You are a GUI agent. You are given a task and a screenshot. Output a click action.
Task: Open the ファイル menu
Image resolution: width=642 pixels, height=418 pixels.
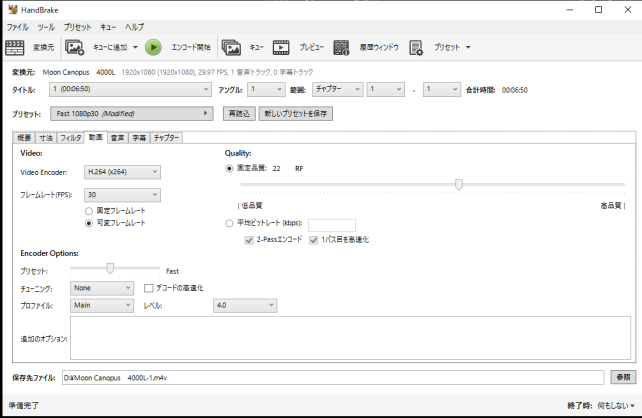pyautogui.click(x=18, y=27)
